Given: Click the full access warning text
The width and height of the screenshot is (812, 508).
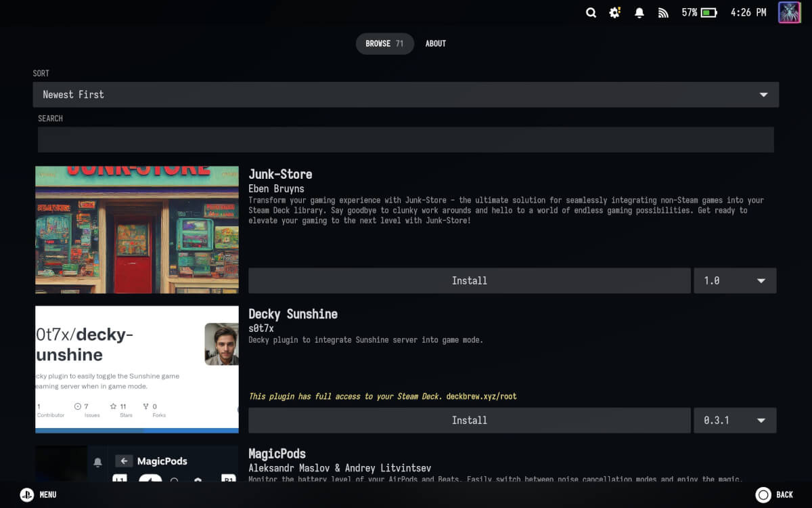Looking at the screenshot, I should coord(345,396).
